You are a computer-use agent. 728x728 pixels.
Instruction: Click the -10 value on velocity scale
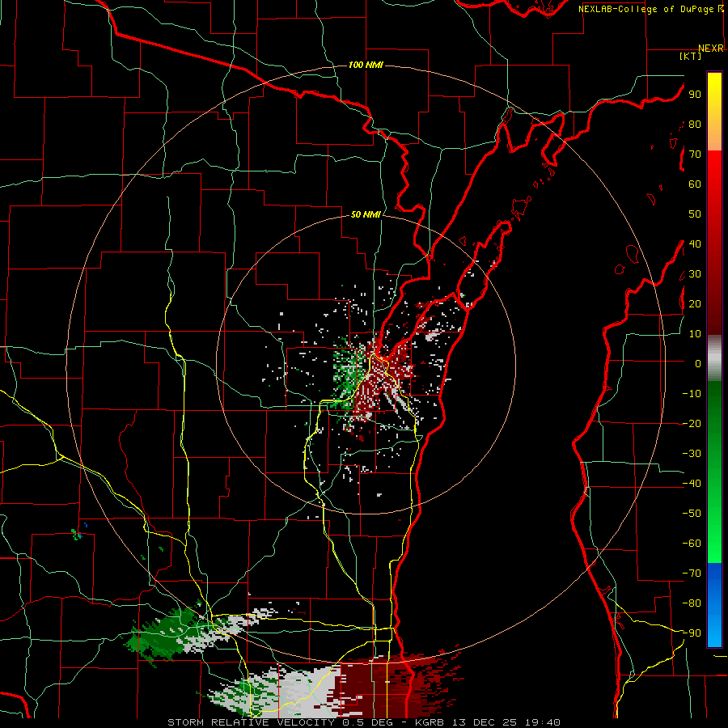pos(692,394)
